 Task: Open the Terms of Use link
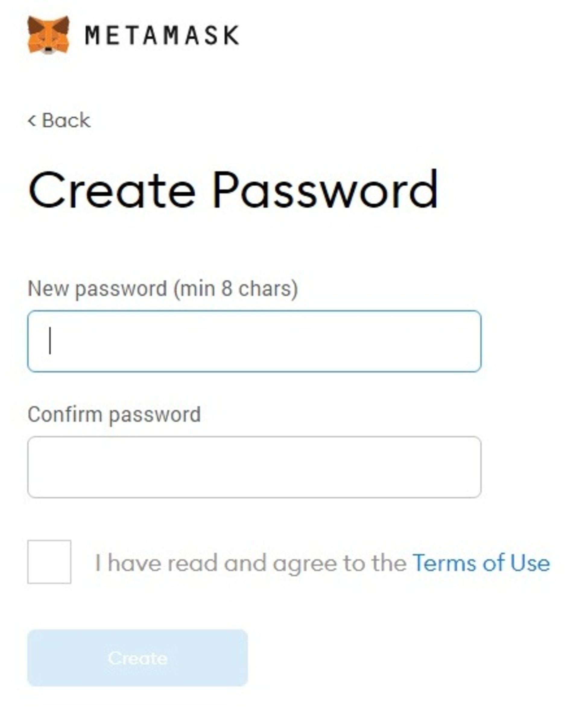(x=481, y=563)
